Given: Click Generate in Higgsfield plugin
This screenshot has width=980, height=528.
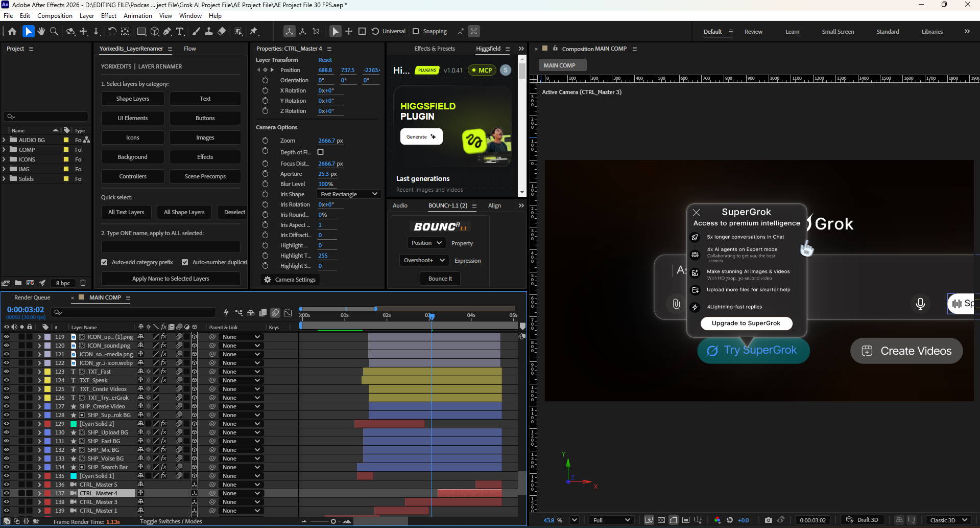Looking at the screenshot, I should 421,136.
